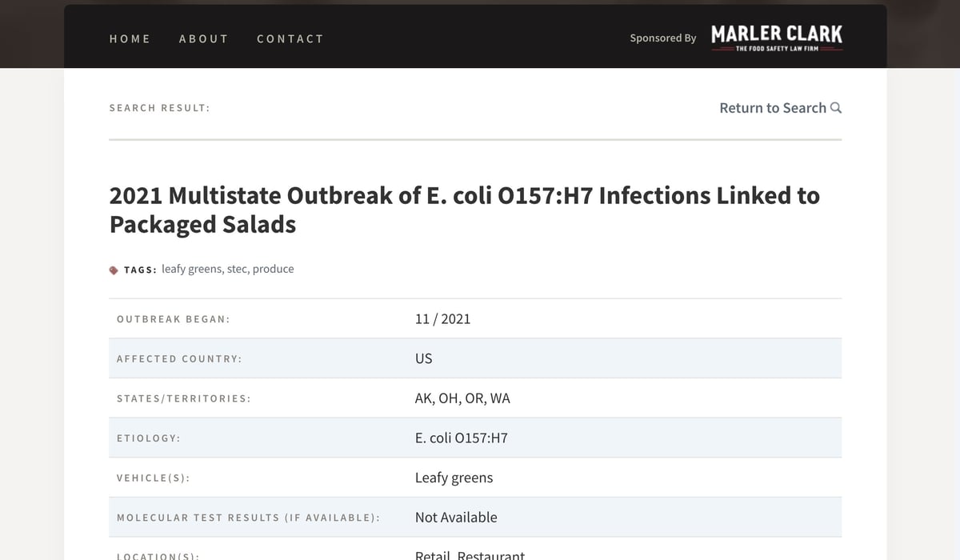Viewport: 960px width, 560px height.
Task: Click the AK, OH, OR, WA states value
Action: coord(462,398)
